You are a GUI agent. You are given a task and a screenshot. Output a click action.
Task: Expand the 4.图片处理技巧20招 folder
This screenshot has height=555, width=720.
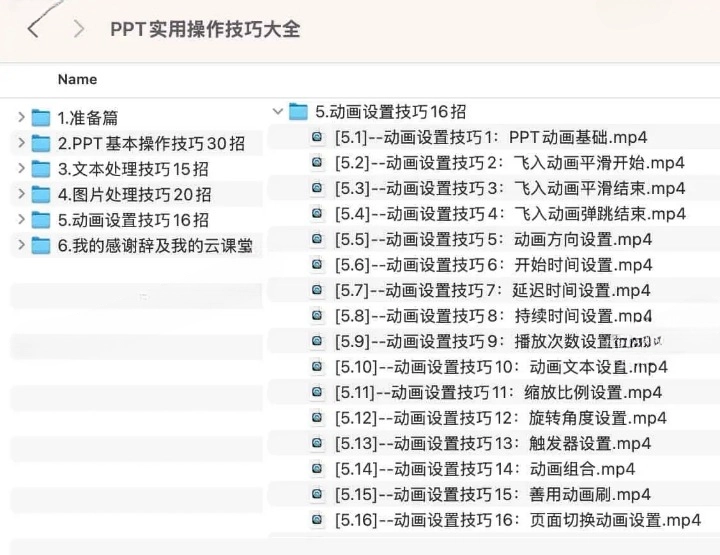[x=21, y=194]
